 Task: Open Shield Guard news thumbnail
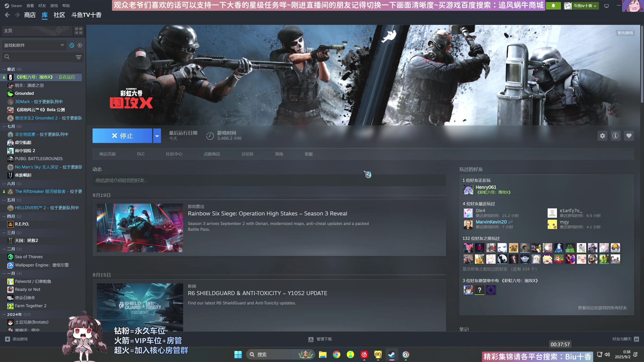click(140, 307)
